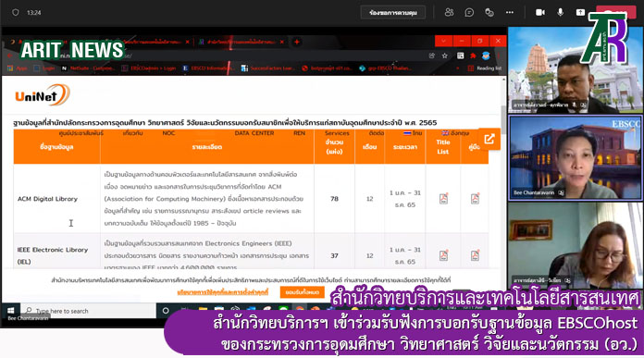Open ACM Digital Library Title List PDF
Viewport: 644px width, 358px height.
pos(443,199)
